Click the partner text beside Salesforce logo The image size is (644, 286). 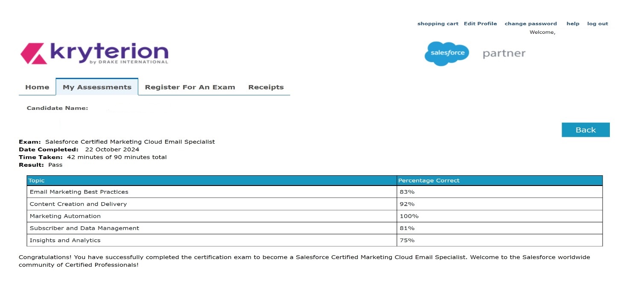[504, 54]
